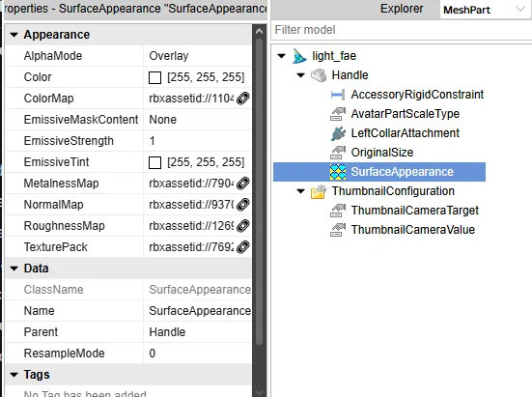Image resolution: width=532 pixels, height=397 pixels.
Task: Click the AvatarPartScaleType value icon
Action: point(338,114)
